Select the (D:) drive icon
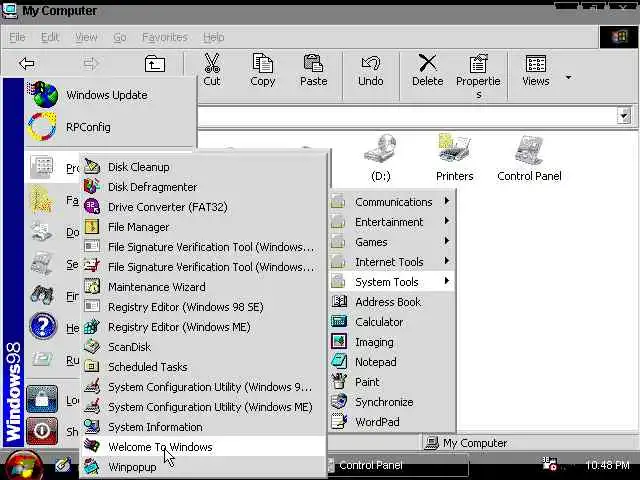 pos(380,149)
